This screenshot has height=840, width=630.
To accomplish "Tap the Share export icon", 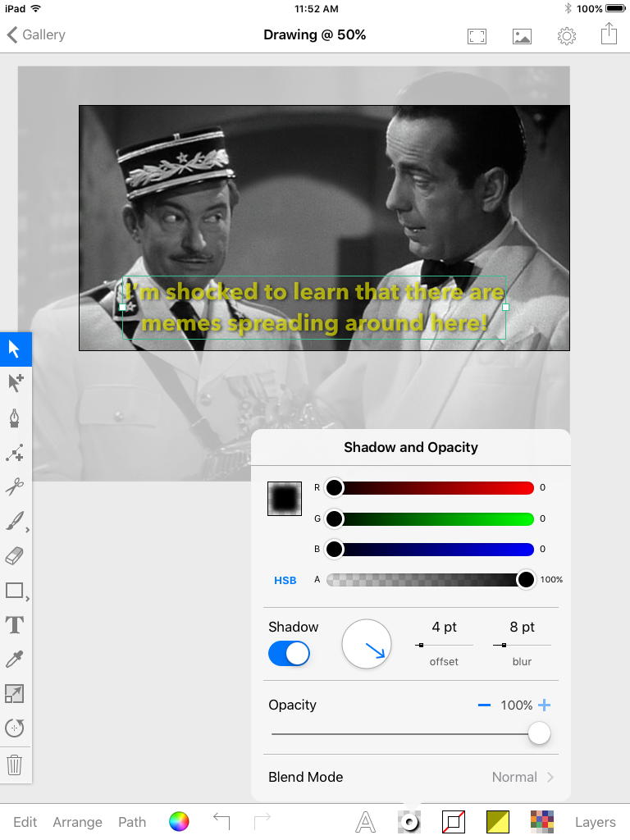I will point(608,34).
